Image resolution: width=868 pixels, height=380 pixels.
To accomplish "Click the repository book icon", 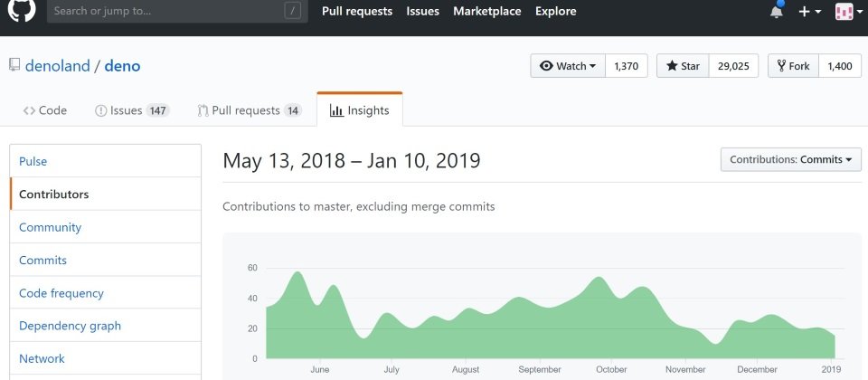I will 14,65.
